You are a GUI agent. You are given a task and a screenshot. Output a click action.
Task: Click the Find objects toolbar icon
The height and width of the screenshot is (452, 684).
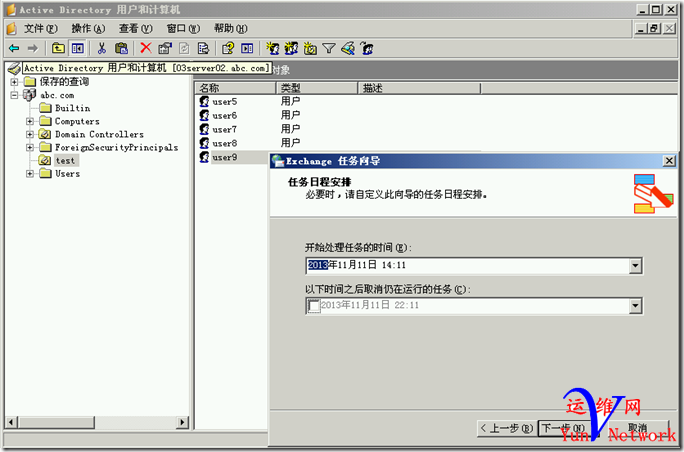coord(348,48)
